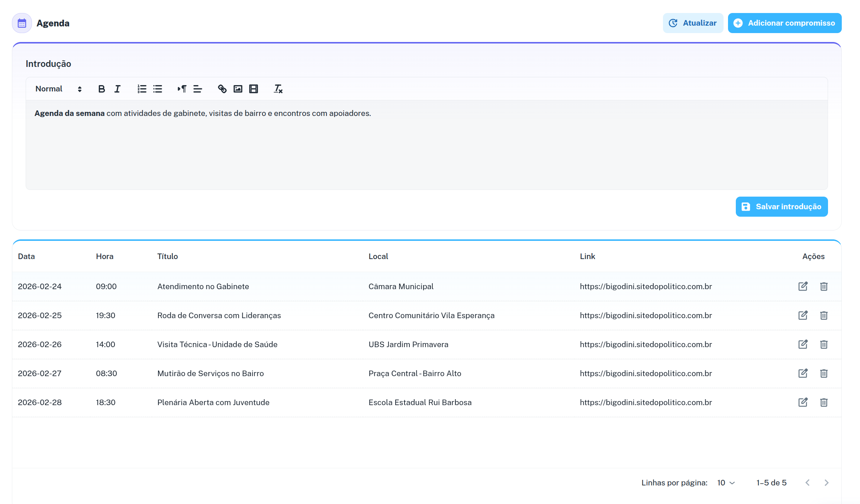Click Salvar introdução

pos(781,207)
